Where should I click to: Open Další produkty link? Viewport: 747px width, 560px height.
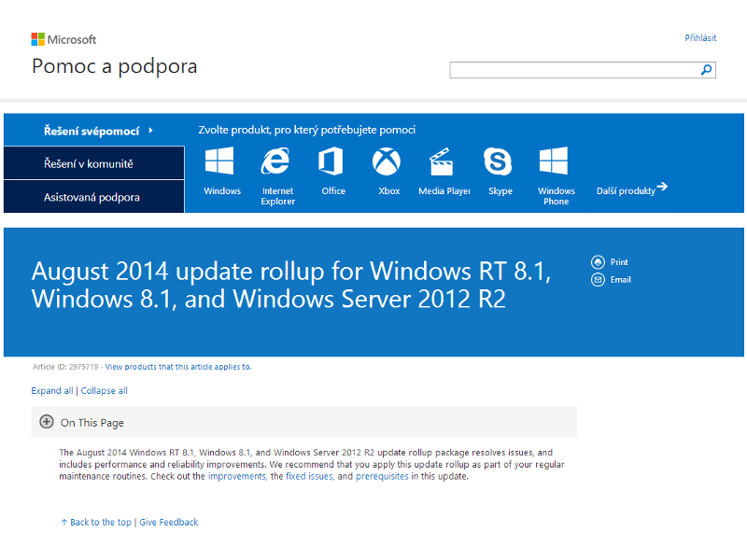626,191
